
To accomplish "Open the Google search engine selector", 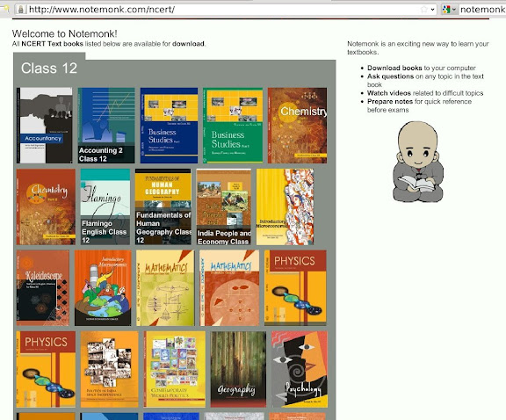I will point(449,10).
